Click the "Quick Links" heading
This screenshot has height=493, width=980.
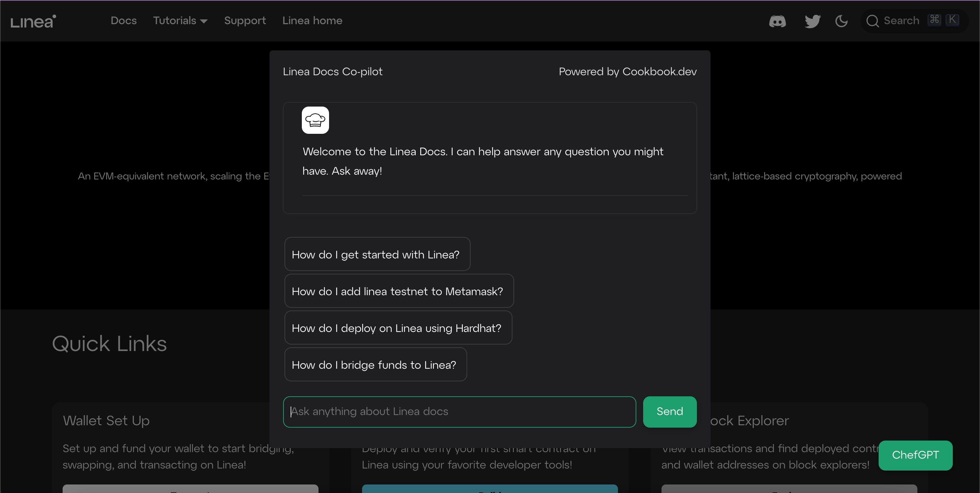point(110,344)
